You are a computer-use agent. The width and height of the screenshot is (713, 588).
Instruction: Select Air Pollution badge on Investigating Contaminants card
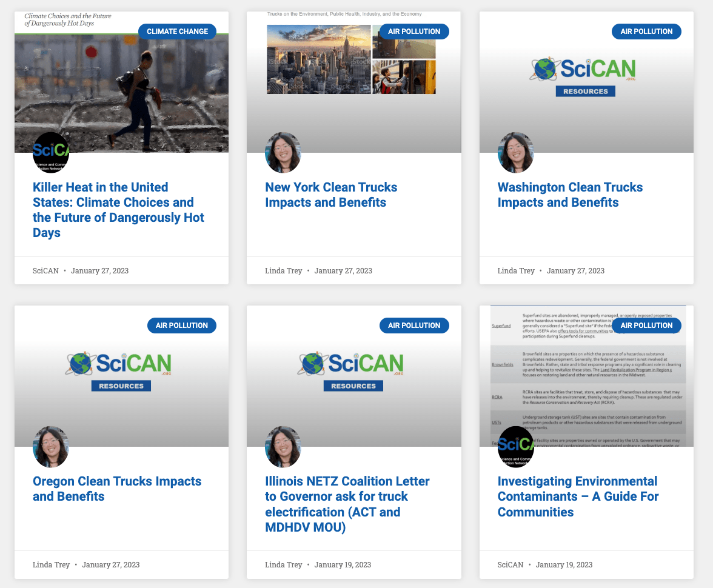pos(646,326)
